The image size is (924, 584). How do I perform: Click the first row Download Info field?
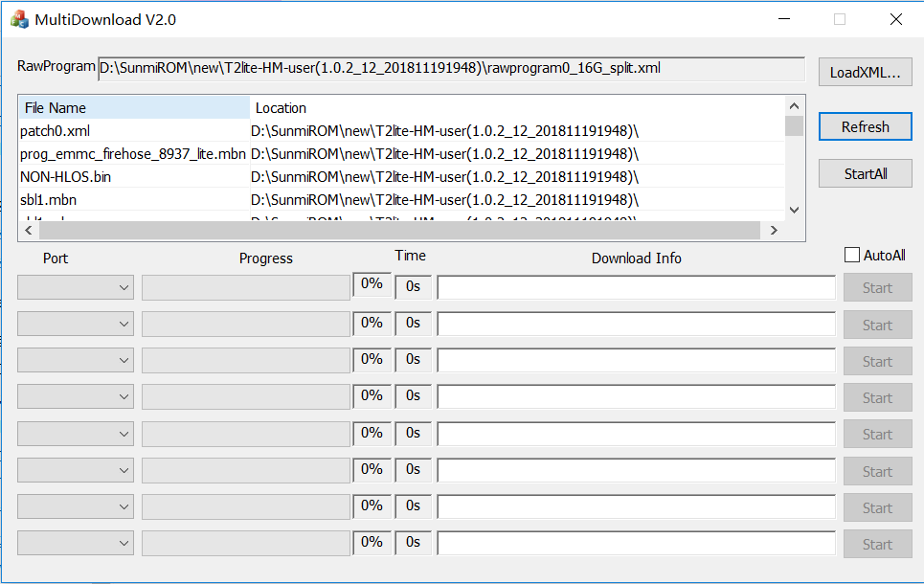[x=636, y=288]
